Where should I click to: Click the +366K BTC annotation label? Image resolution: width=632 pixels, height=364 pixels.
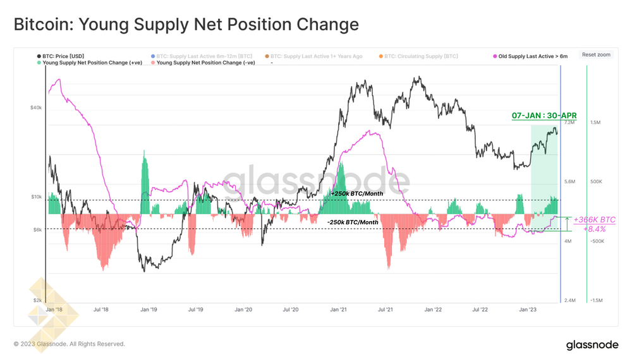coord(594,220)
